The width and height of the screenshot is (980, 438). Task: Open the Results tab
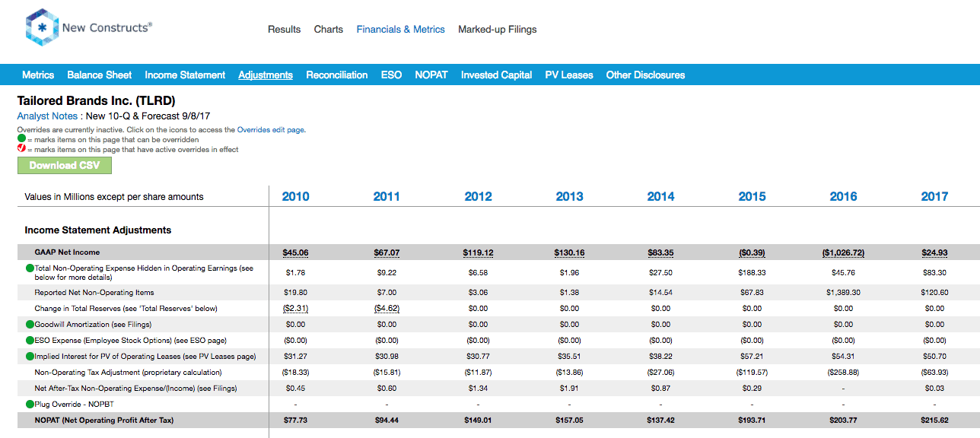point(285,30)
